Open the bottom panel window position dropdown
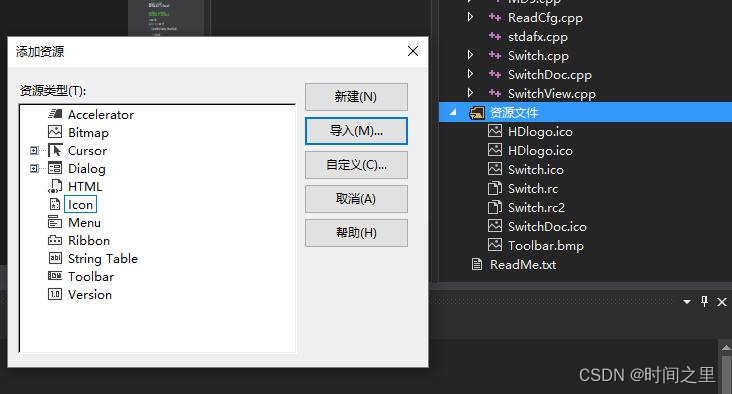Viewport: 732px width, 394px height. [x=687, y=302]
